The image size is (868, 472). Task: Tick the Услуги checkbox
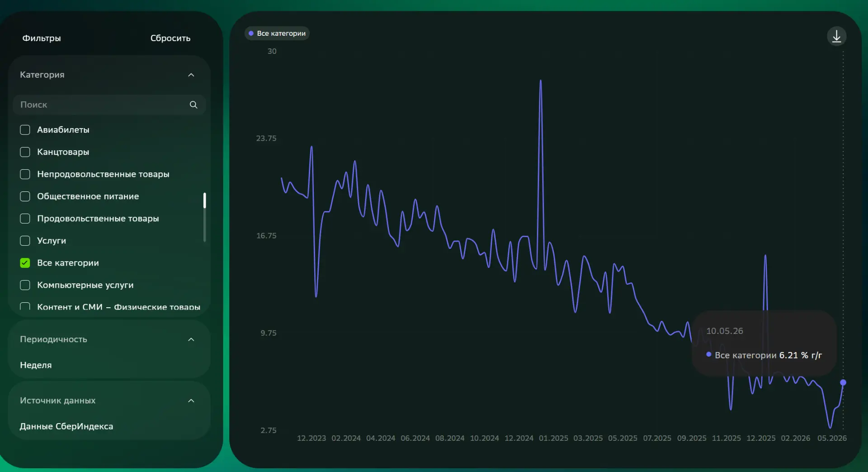(25, 241)
